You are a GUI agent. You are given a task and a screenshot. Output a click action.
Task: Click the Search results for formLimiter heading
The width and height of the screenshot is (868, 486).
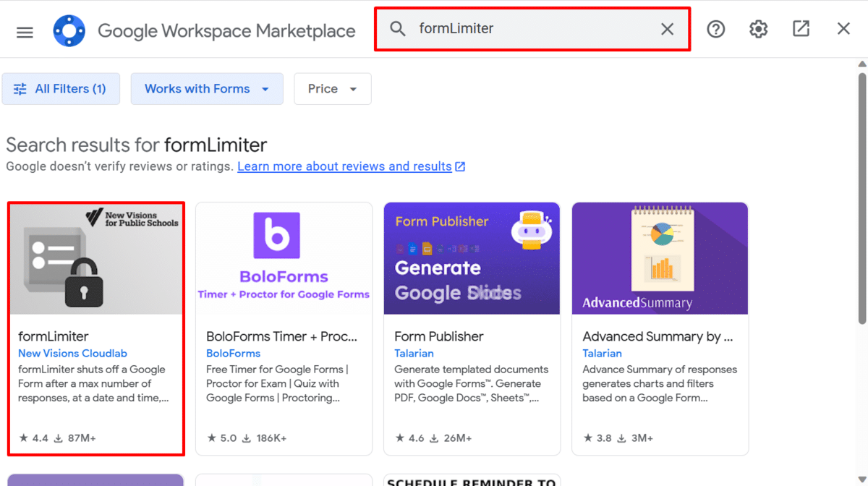tap(137, 145)
